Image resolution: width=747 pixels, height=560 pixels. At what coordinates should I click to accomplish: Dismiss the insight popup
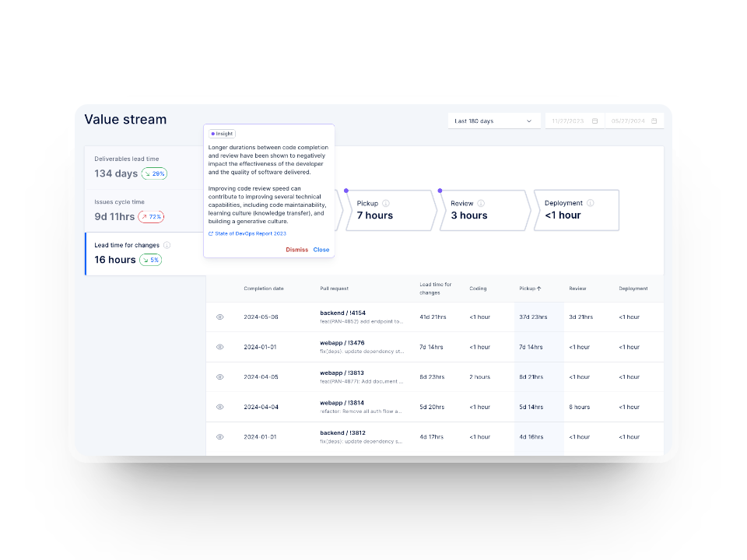click(x=296, y=250)
